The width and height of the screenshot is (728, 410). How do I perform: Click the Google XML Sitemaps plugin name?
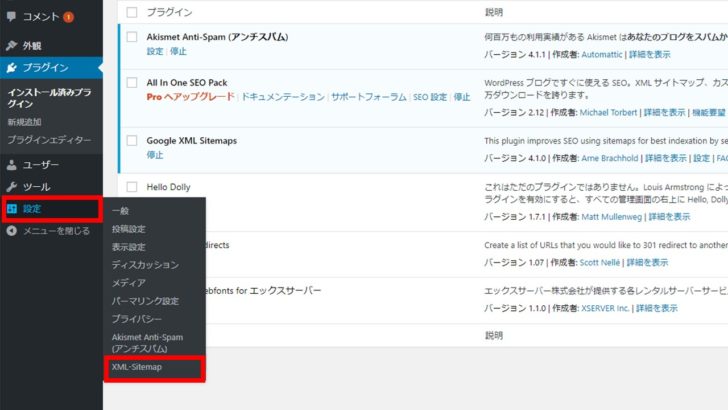[192, 141]
